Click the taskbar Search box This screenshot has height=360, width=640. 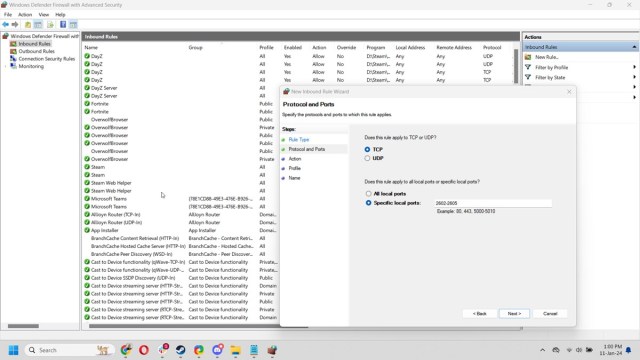tap(69, 350)
